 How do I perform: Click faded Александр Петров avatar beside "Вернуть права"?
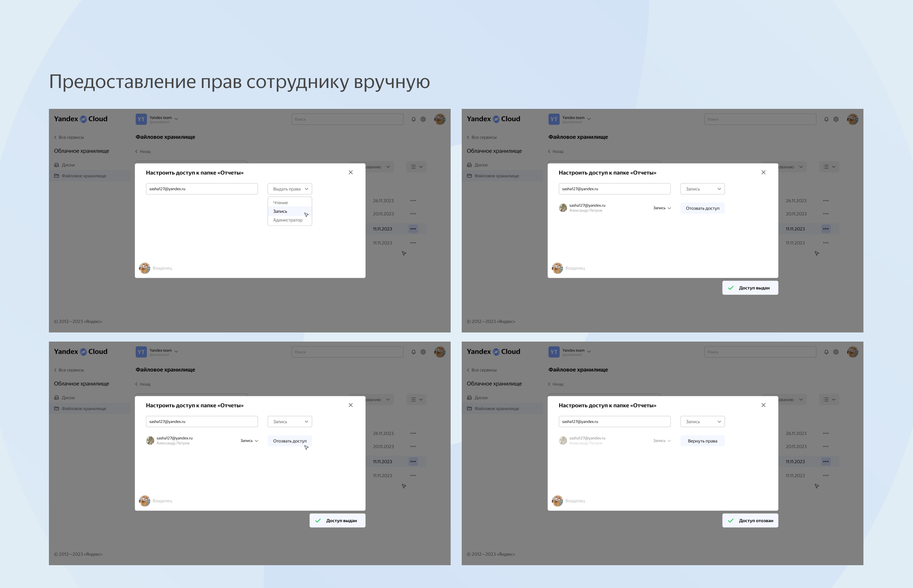pyautogui.click(x=563, y=441)
